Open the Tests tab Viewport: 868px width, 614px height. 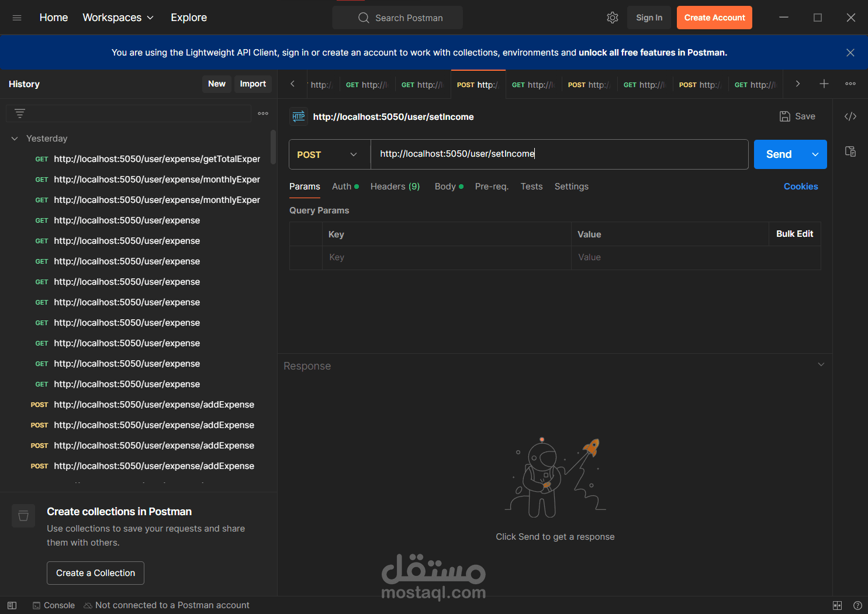tap(531, 187)
